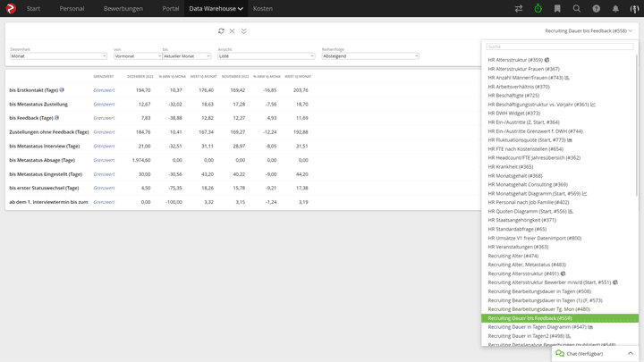Viewport: 644px width, 362px height.
Task: Select HR Altersstruktur (#359) from list
Action: pyautogui.click(x=519, y=60)
